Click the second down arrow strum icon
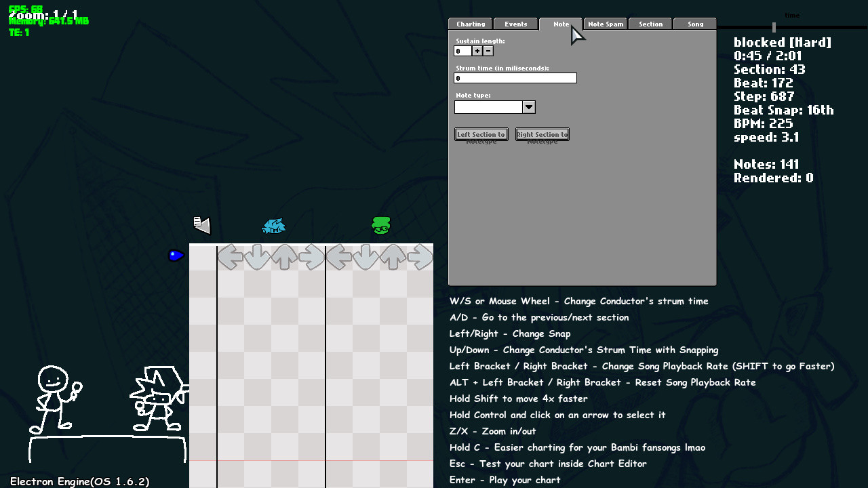Viewport: 868px width, 488px height. 366,257
